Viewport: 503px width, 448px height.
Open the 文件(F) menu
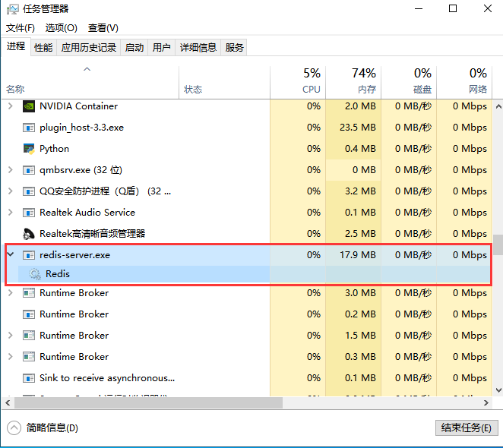21,28
